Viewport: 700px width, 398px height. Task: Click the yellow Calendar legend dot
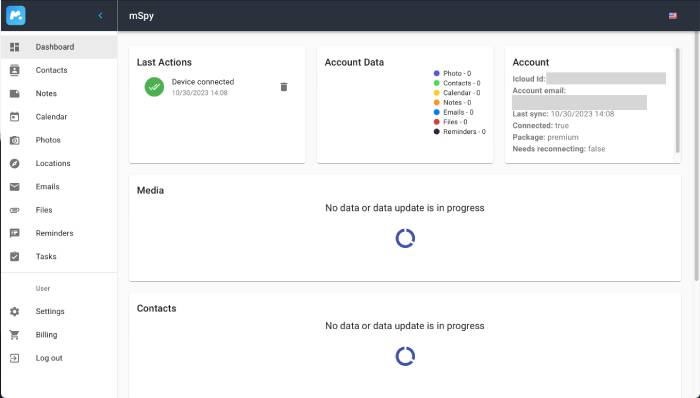437,93
